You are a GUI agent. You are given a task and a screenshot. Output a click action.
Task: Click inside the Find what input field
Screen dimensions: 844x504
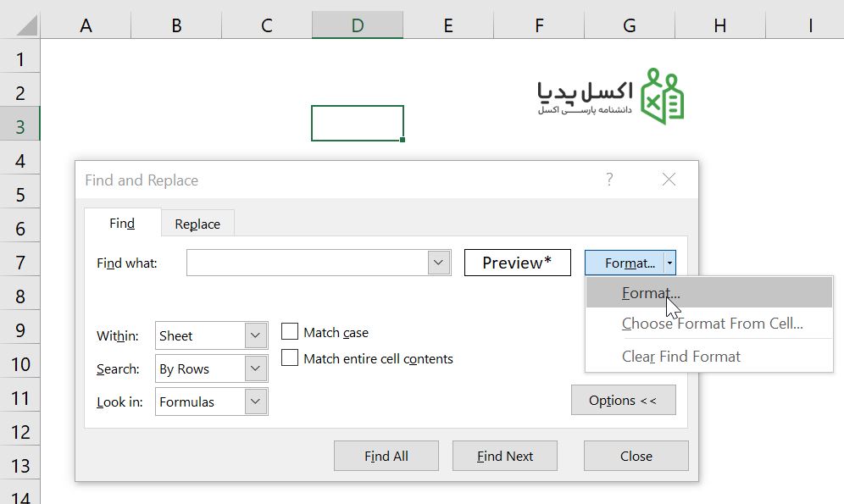click(308, 263)
